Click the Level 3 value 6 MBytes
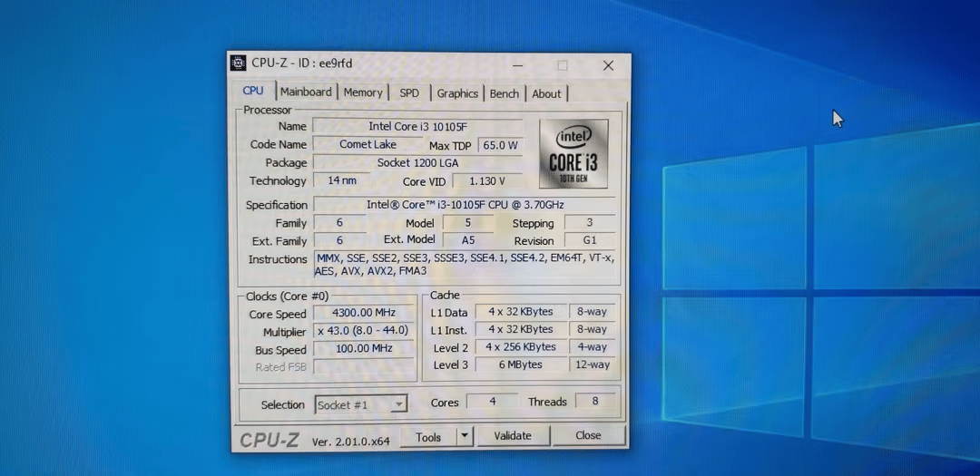Viewport: 980px width, 476px height. coord(521,364)
